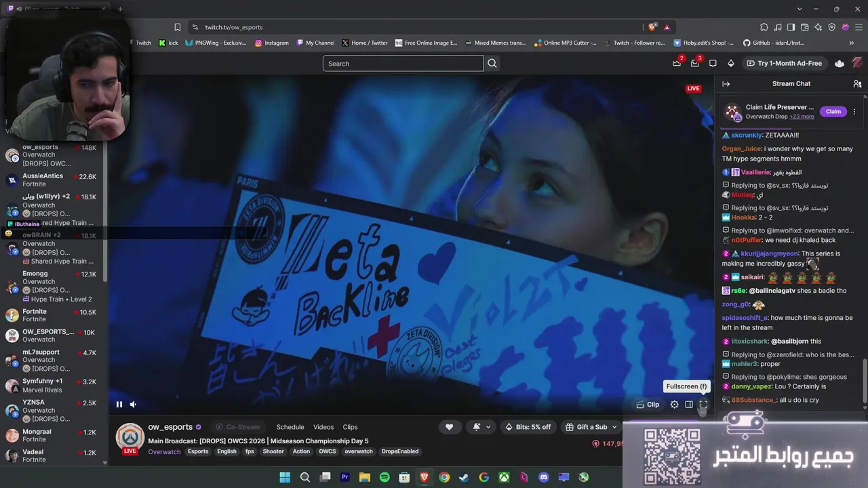Viewport: 868px width, 488px height.
Task: Open the kick bookmark
Action: 168,43
